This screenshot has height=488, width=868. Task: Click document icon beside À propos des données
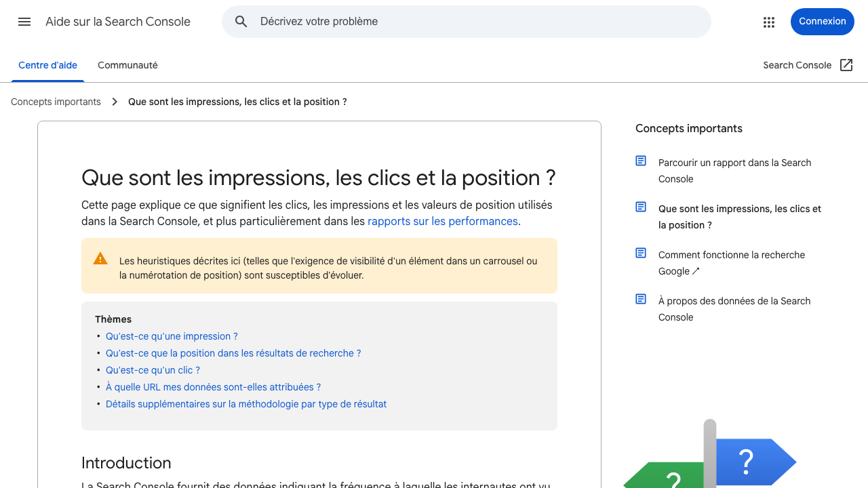[641, 299]
